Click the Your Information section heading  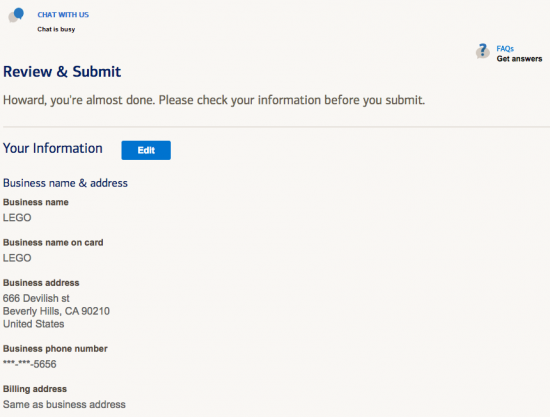(x=53, y=148)
